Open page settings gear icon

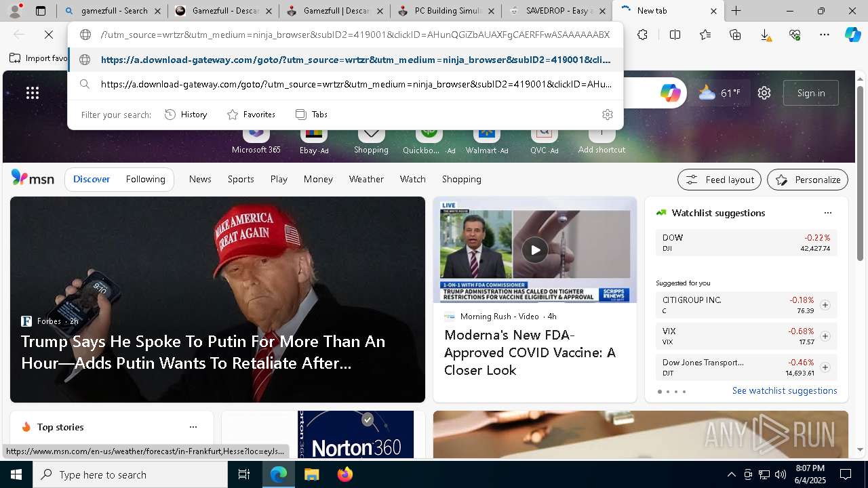point(764,93)
